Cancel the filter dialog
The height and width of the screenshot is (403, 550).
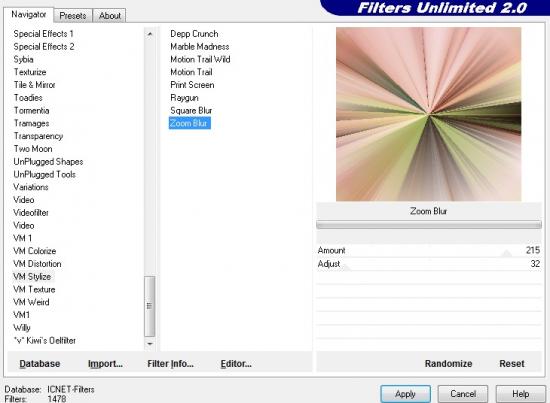[x=463, y=394]
